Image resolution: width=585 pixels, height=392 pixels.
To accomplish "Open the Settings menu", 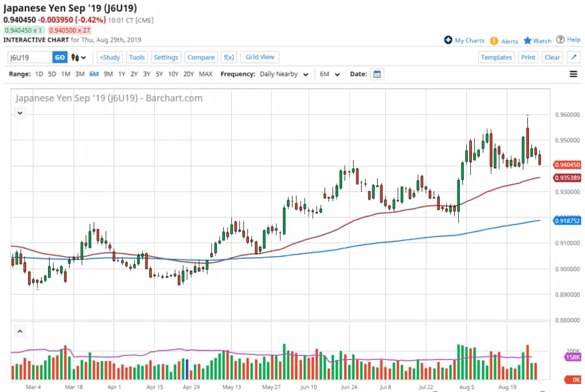I will click(166, 57).
